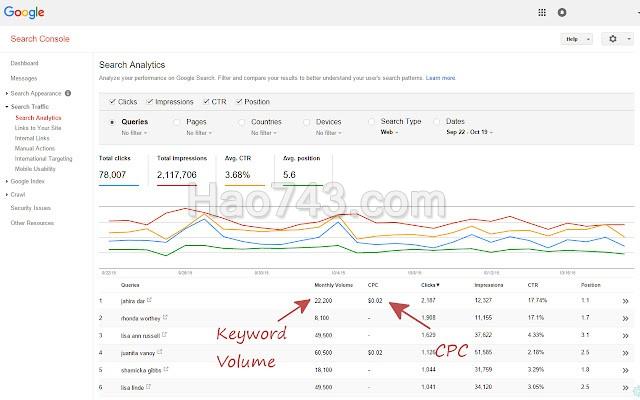Click the Google logo

(x=24, y=12)
